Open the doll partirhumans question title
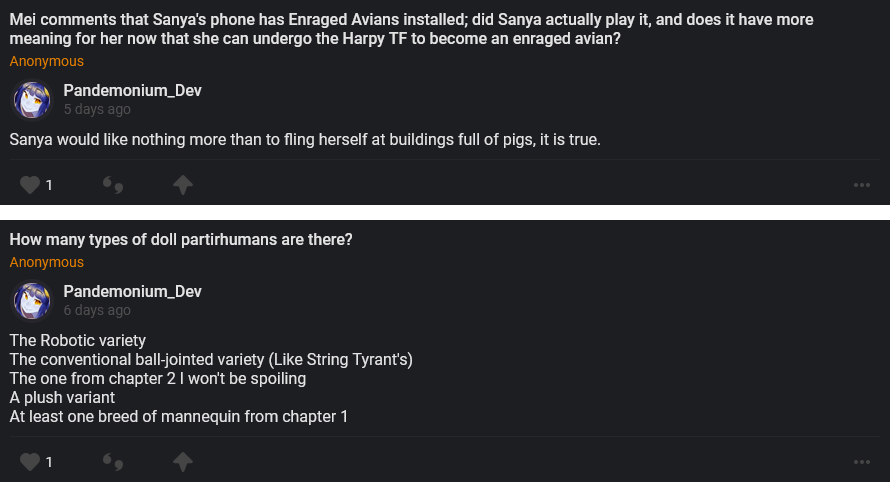This screenshot has height=482, width=890. (181, 240)
